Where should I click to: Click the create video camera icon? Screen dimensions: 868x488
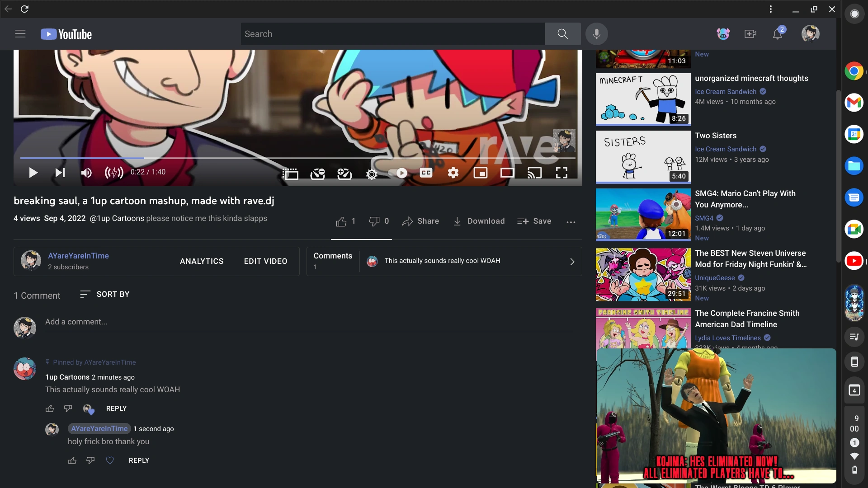pos(750,34)
